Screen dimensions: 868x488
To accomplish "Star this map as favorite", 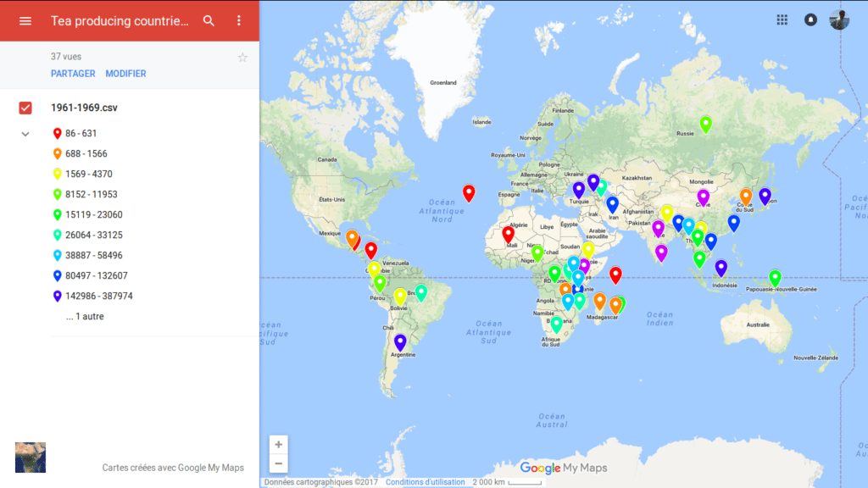I will coord(242,58).
